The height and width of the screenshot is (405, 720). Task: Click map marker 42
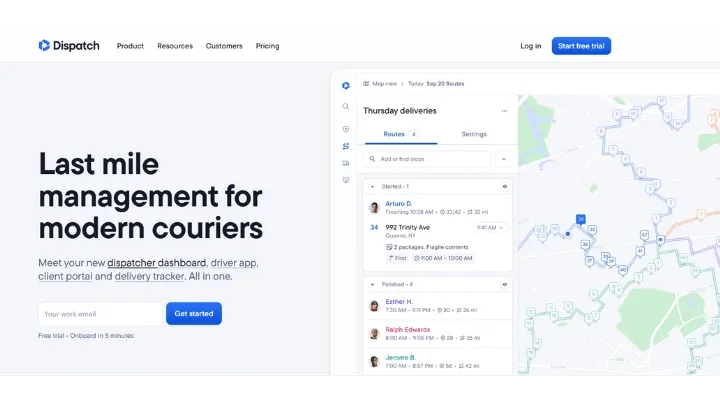pos(644,235)
